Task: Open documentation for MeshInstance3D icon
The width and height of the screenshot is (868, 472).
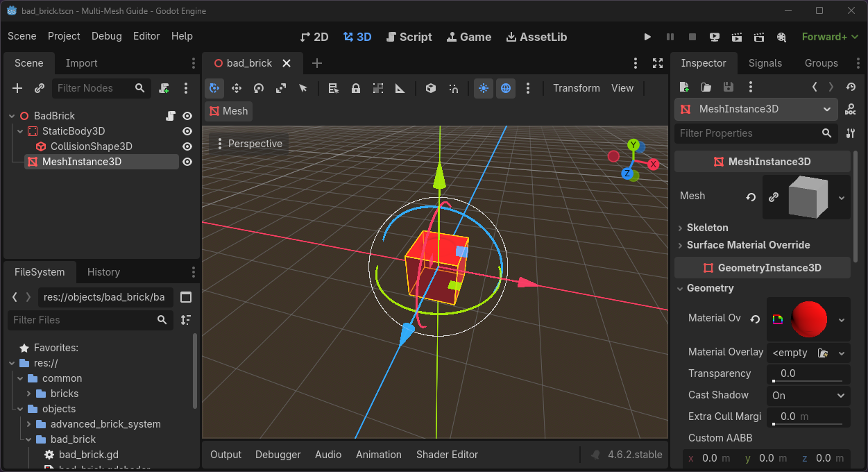Action: 850,109
